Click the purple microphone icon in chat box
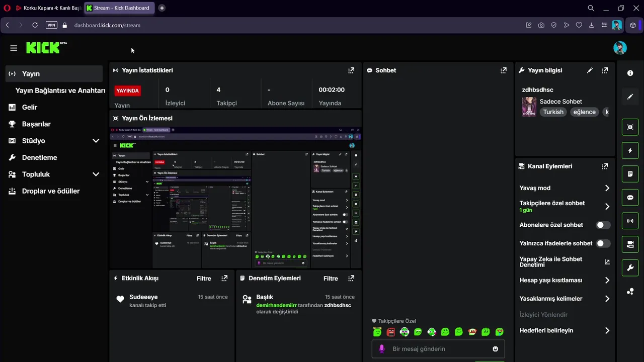The height and width of the screenshot is (362, 644). (x=381, y=348)
